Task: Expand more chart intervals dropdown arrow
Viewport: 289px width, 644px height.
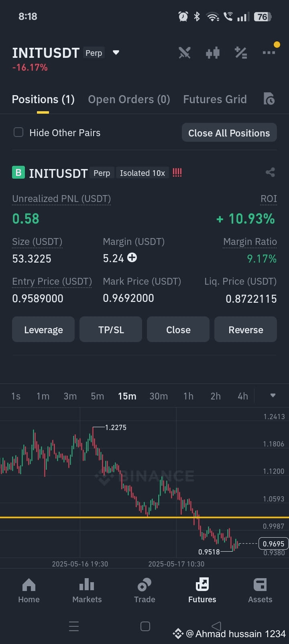Action: pyautogui.click(x=273, y=395)
